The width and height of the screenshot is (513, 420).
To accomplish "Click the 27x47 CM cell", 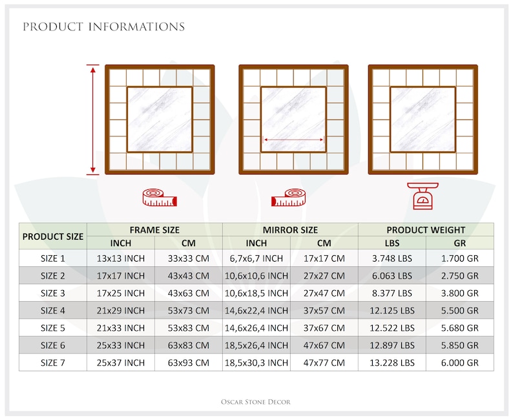I will [x=324, y=293].
